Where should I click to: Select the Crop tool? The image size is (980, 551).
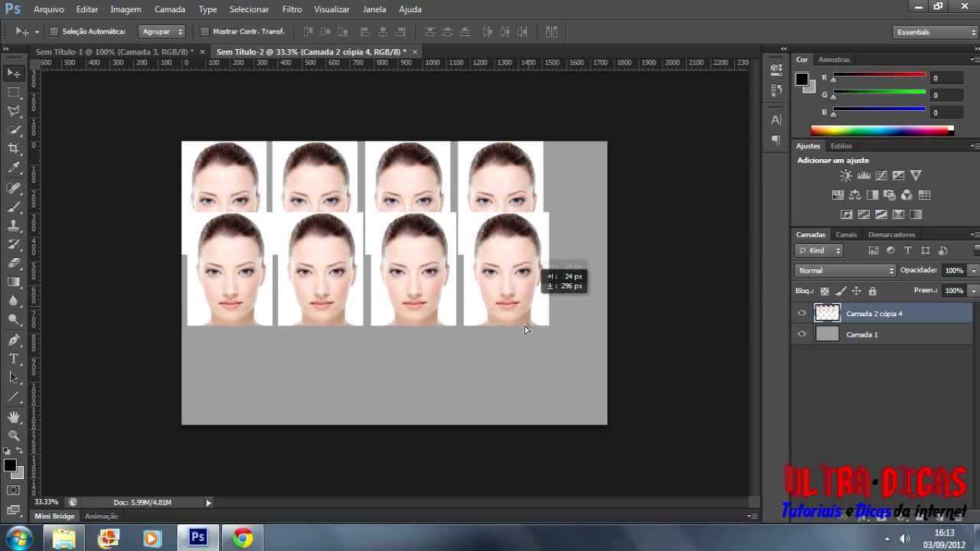pyautogui.click(x=14, y=148)
